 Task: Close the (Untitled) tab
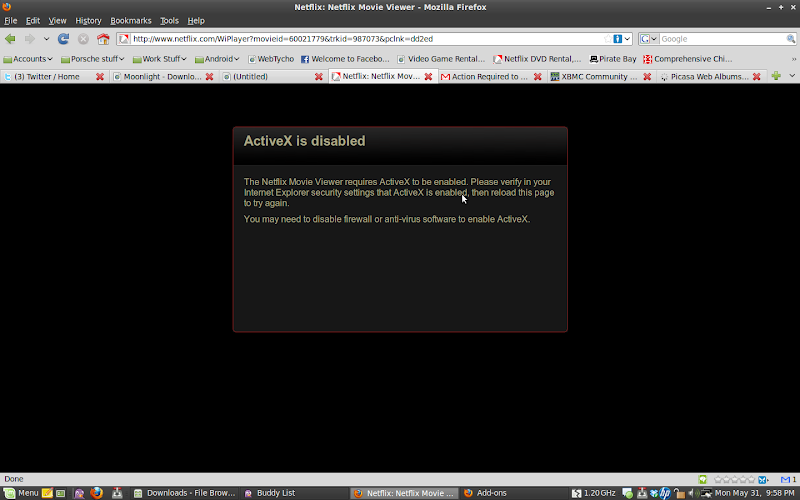[319, 77]
